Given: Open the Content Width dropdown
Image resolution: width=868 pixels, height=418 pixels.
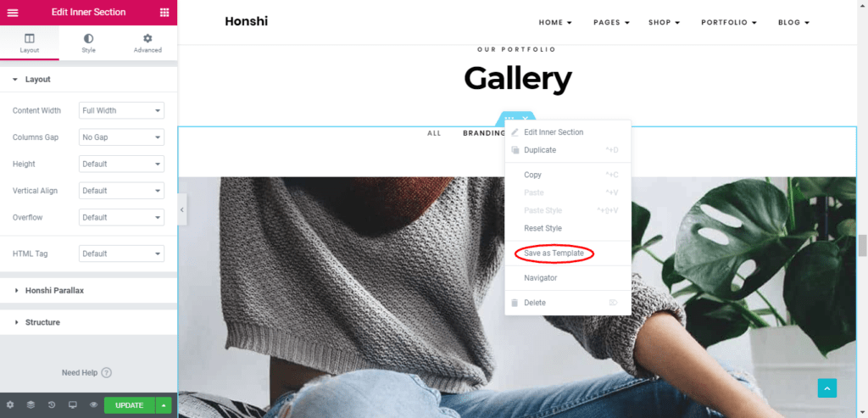Looking at the screenshot, I should [x=121, y=110].
